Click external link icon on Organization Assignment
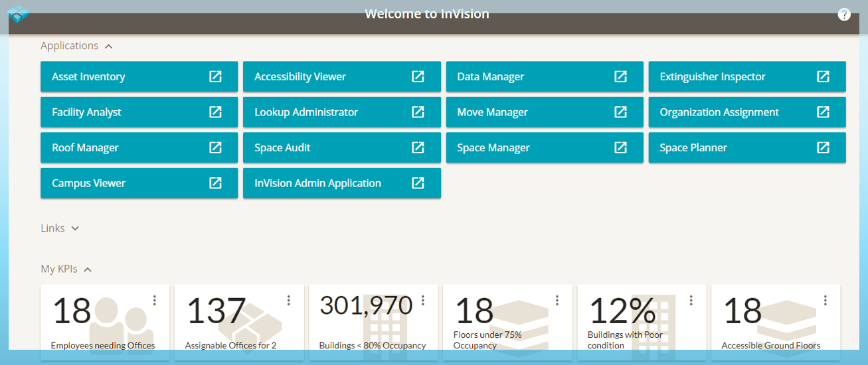 (823, 112)
